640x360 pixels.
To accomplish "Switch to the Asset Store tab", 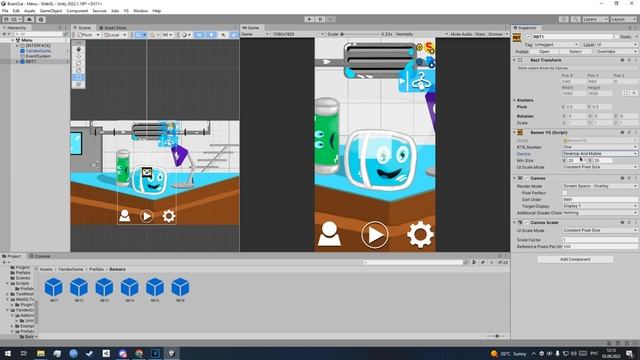I will click(113, 28).
